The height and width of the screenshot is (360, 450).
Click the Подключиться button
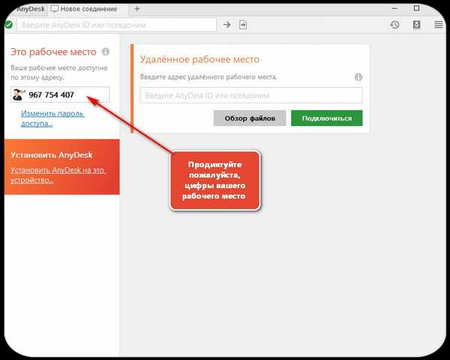[327, 118]
